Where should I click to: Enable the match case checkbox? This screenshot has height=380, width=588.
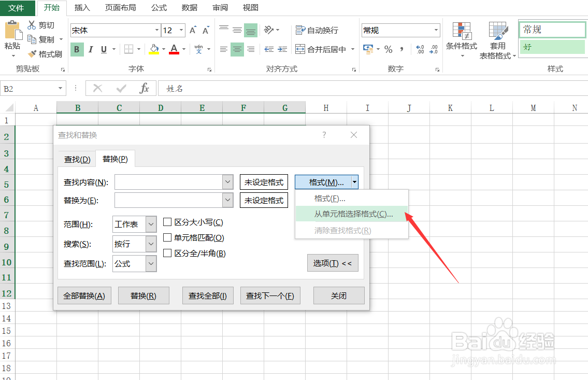(167, 222)
